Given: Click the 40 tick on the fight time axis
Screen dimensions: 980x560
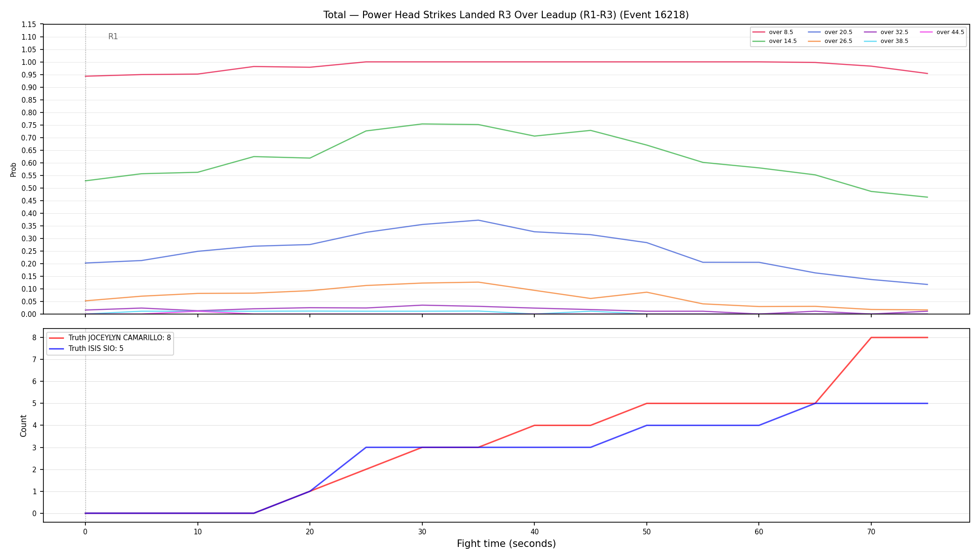Looking at the screenshot, I should click(534, 531).
